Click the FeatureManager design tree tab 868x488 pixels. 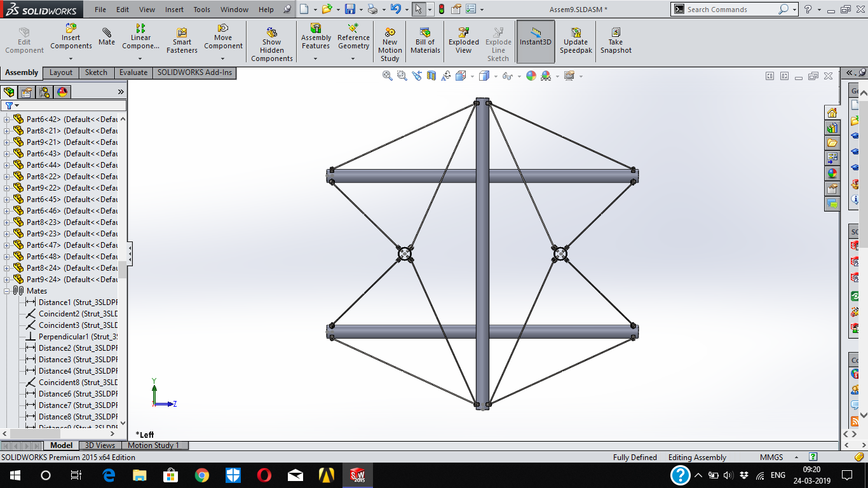pos(9,92)
